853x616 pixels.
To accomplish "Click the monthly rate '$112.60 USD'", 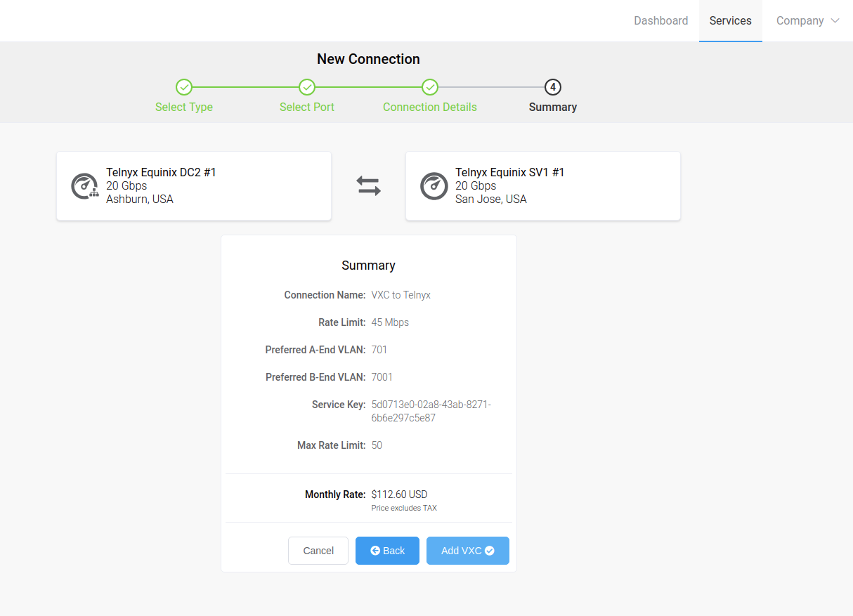I will coord(400,494).
